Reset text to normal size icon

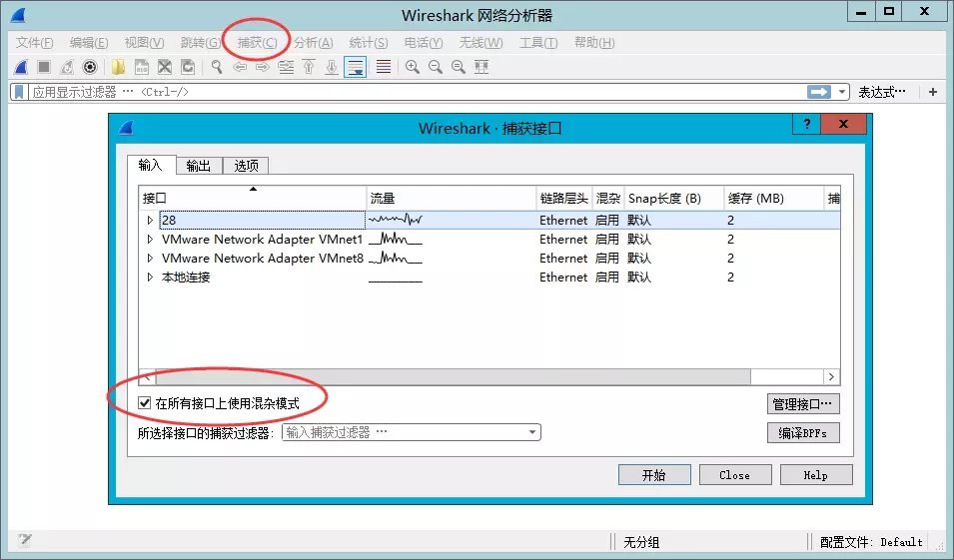(459, 67)
